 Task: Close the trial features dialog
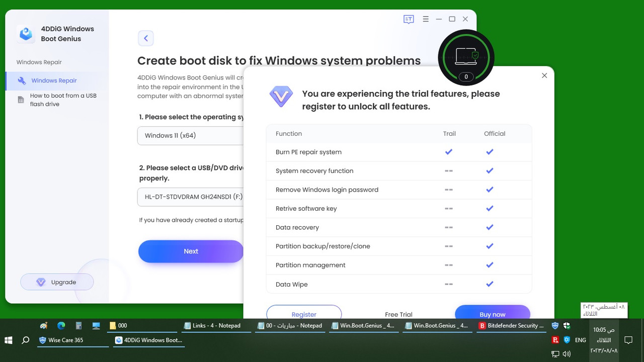544,75
